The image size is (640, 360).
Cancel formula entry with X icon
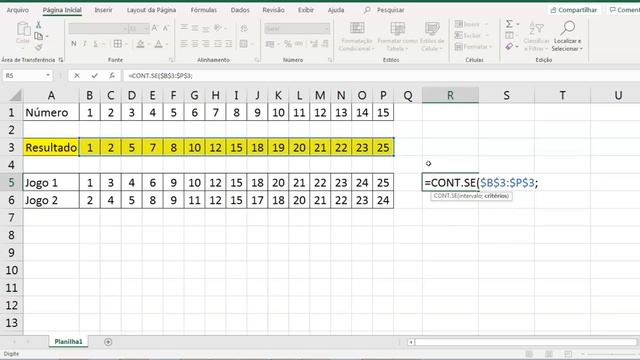(77, 76)
